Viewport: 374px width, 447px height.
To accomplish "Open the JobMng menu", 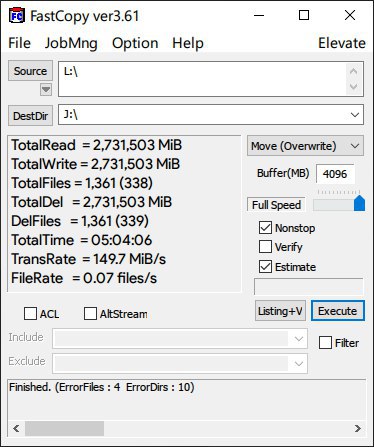I will tap(71, 43).
